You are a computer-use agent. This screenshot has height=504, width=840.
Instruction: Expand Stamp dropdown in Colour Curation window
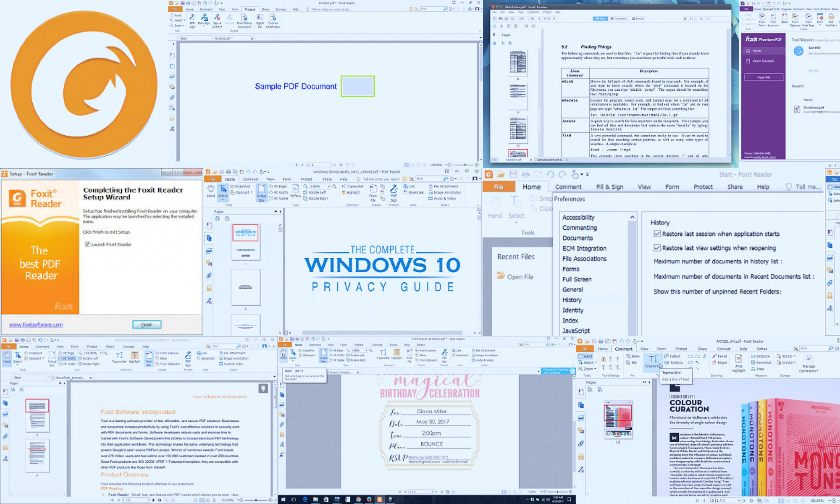point(795,356)
